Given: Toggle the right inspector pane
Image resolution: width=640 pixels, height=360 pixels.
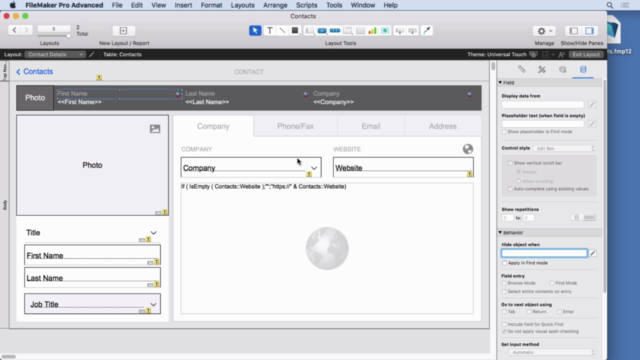Looking at the screenshot, I should 589,31.
